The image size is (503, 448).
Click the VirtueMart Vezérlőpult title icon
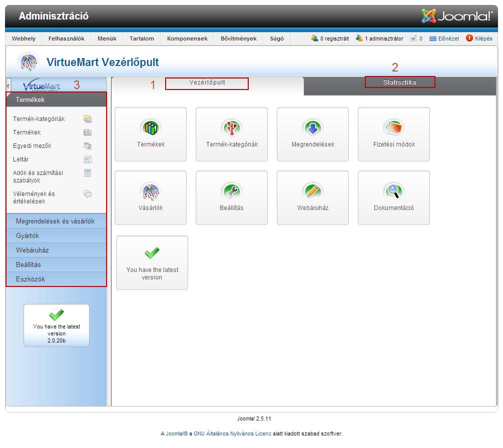[29, 62]
